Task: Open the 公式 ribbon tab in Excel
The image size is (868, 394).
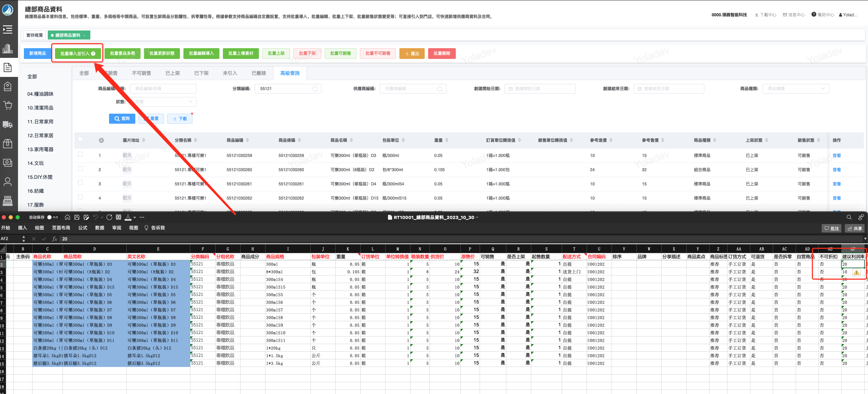Action: tap(82, 228)
